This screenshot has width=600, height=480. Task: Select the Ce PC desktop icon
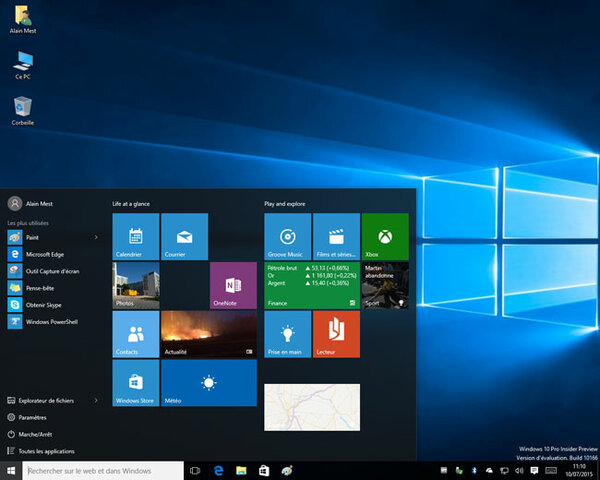tap(23, 65)
